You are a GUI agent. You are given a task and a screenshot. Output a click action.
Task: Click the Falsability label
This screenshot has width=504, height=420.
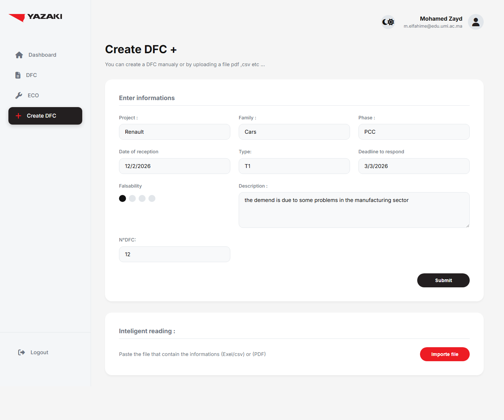130,186
